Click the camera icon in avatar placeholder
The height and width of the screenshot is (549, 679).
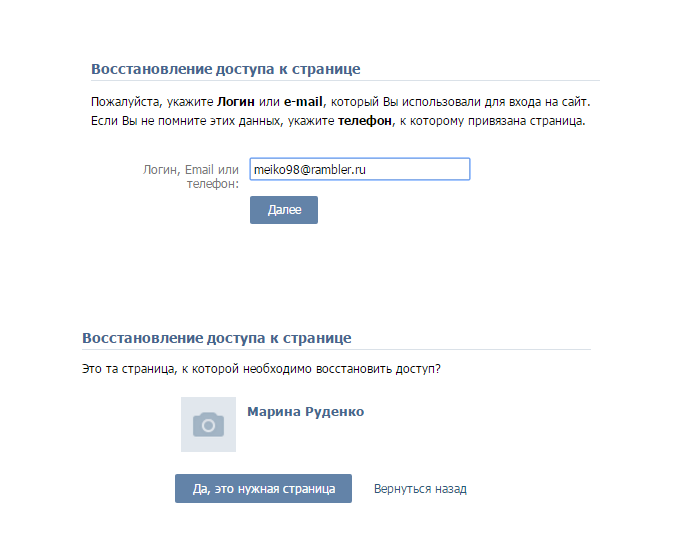(x=208, y=425)
